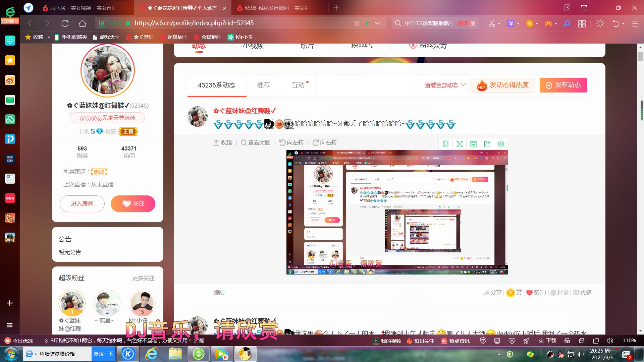Select the 推荐 tab
The image size is (644, 362).
coord(263,85)
